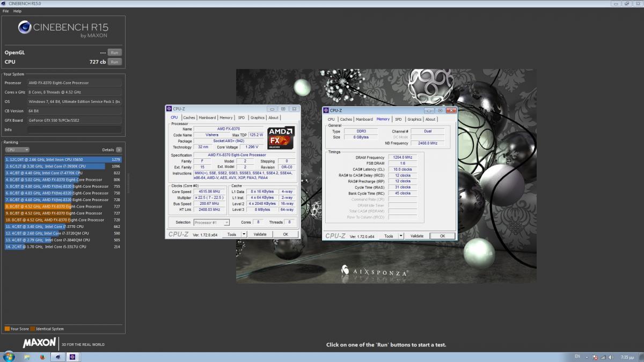The width and height of the screenshot is (644, 362).
Task: Select ranking entry 10 scoring 720
Action: (63, 220)
